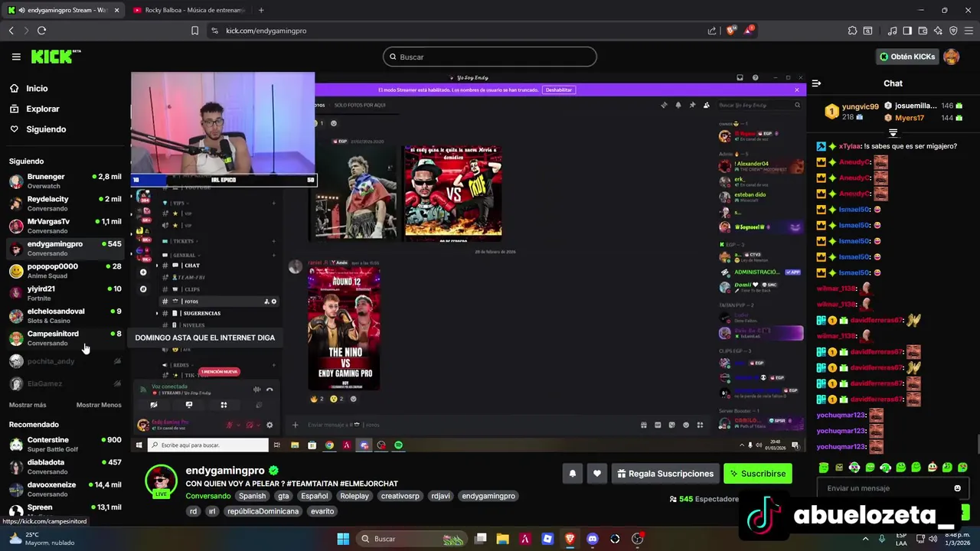The width and height of the screenshot is (980, 551).
Task: Switch to Rocky Balboa browser tab
Action: (188, 10)
